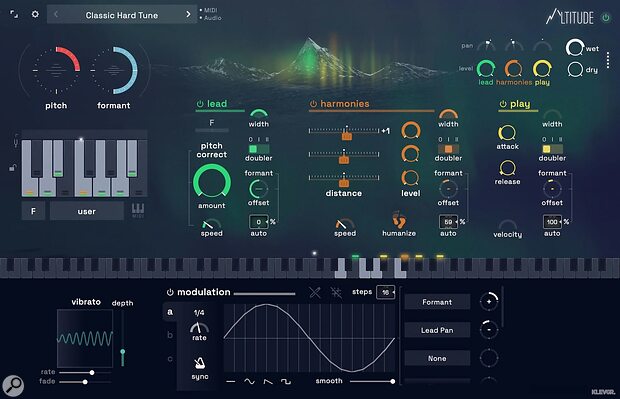Select the sawtooth waveform shape

[x=268, y=381]
